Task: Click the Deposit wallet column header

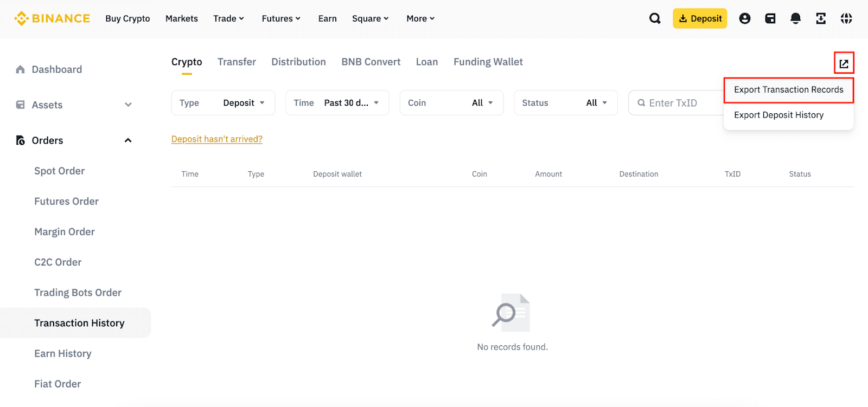Action: [x=337, y=174]
